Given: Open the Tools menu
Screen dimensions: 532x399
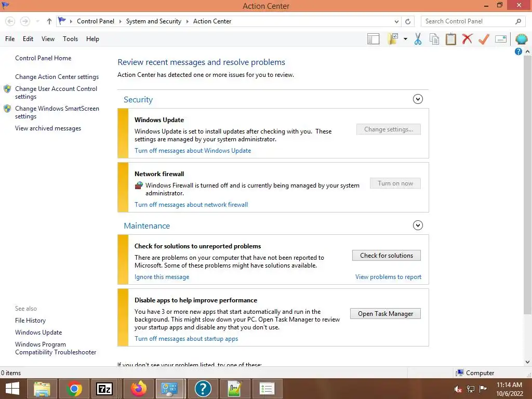Looking at the screenshot, I should pos(70,39).
